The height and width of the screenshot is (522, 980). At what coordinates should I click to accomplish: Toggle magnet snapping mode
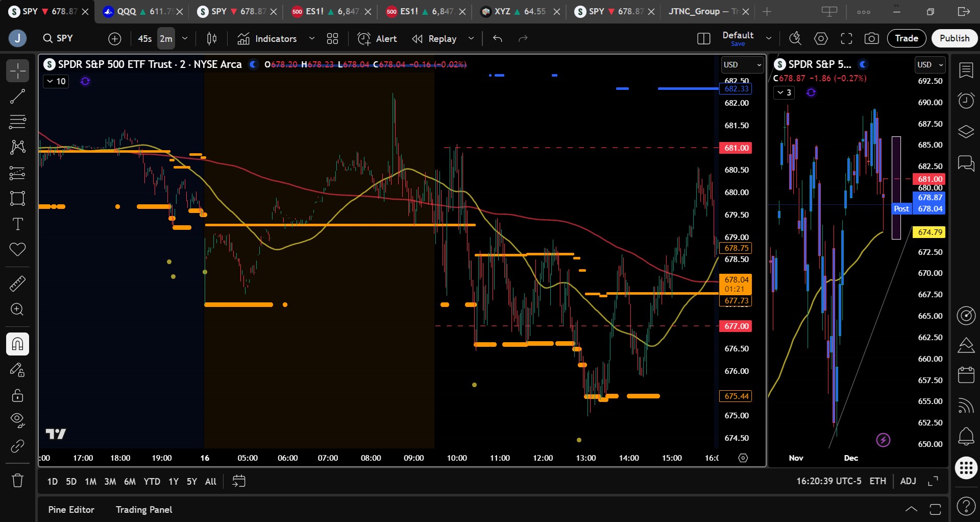(17, 344)
